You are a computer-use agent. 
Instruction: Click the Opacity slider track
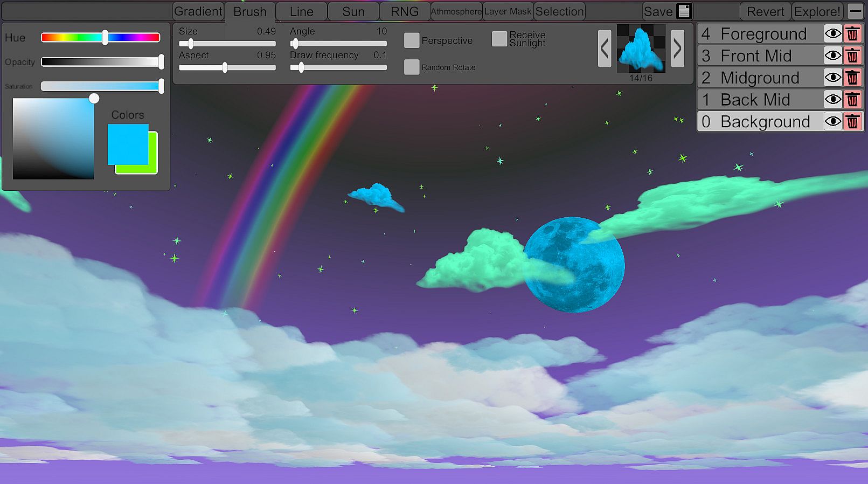[101, 62]
